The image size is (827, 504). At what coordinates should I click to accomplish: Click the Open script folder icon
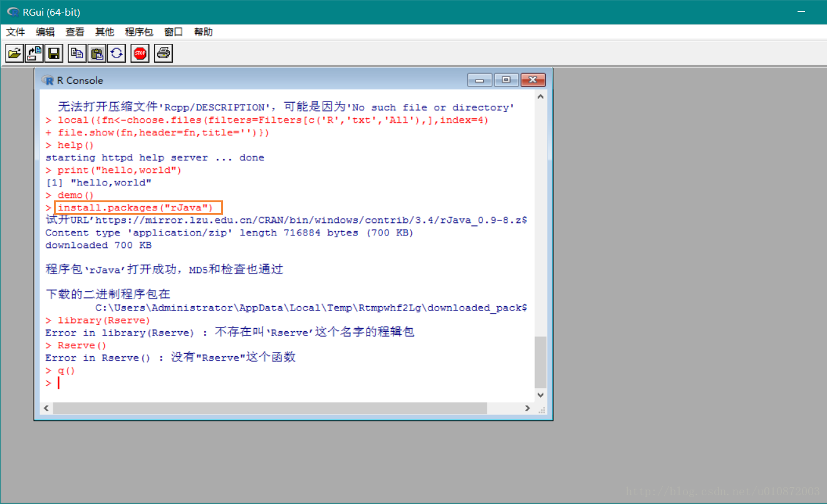pos(14,53)
